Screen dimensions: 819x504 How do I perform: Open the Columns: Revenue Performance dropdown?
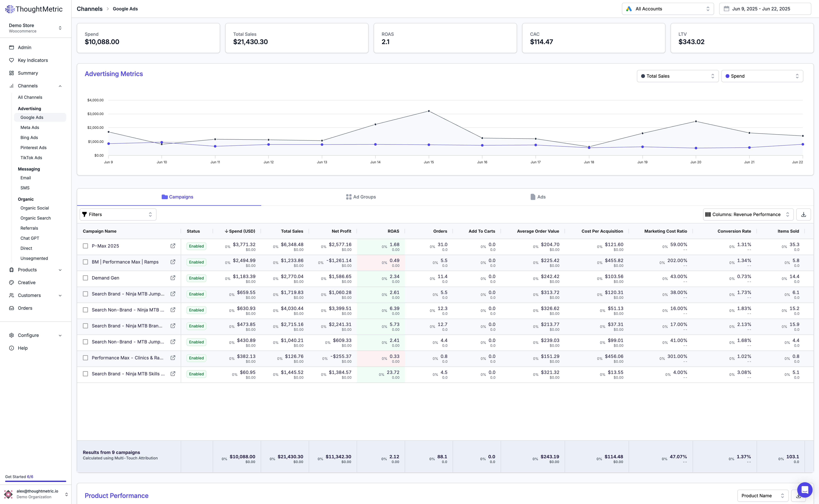[x=748, y=214]
